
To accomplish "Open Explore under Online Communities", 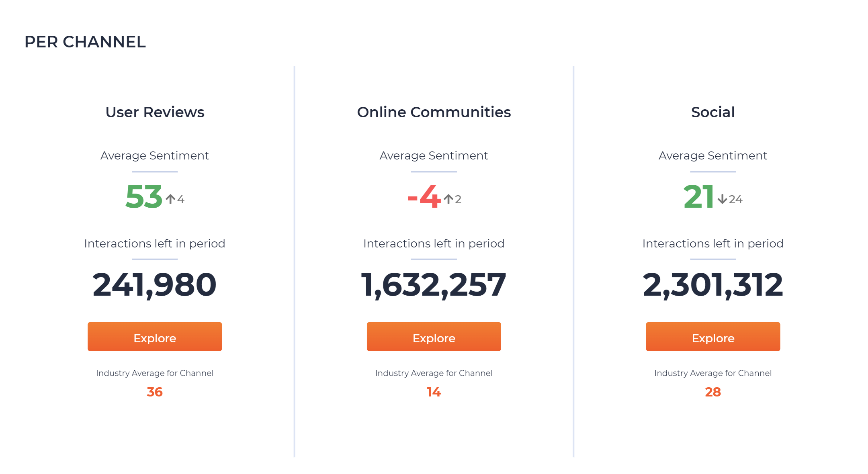I will (x=434, y=337).
